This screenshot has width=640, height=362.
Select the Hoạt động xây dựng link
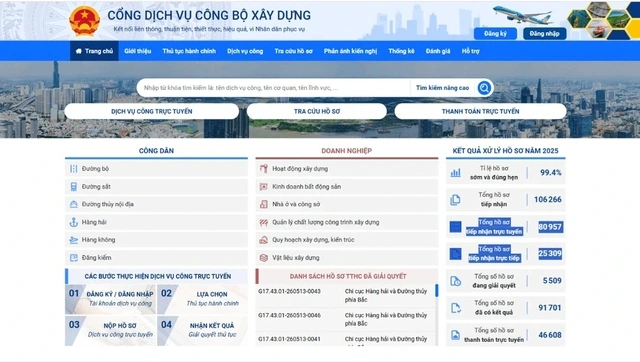click(347, 169)
